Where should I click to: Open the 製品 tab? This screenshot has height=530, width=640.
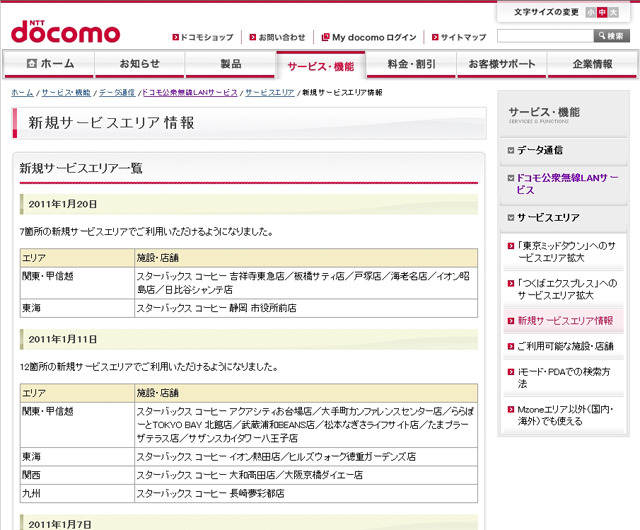[231, 64]
